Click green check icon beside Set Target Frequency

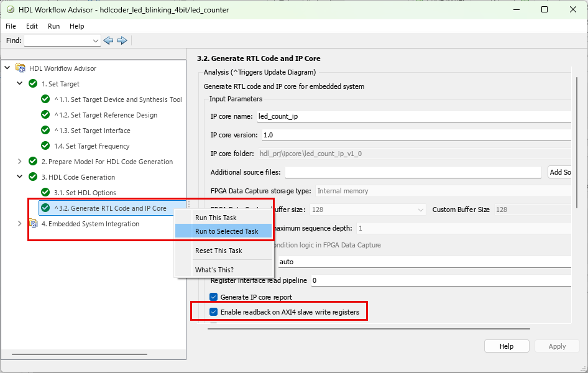click(x=45, y=146)
